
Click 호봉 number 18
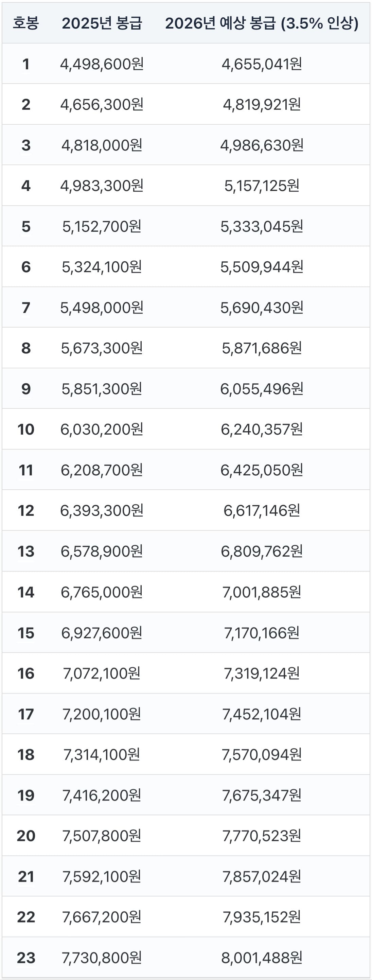click(x=25, y=754)
